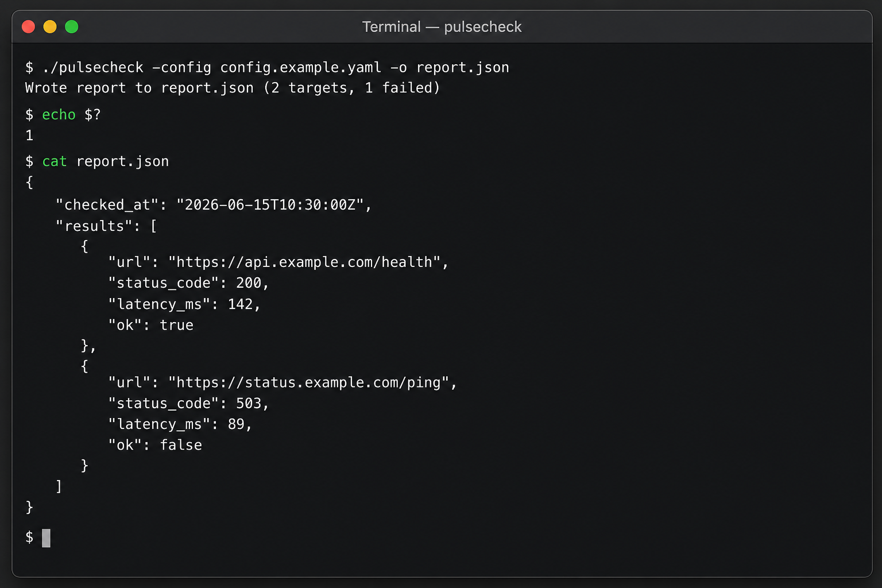Image resolution: width=882 pixels, height=588 pixels.
Task: Click the "cat report.json" command line
Action: [97, 161]
